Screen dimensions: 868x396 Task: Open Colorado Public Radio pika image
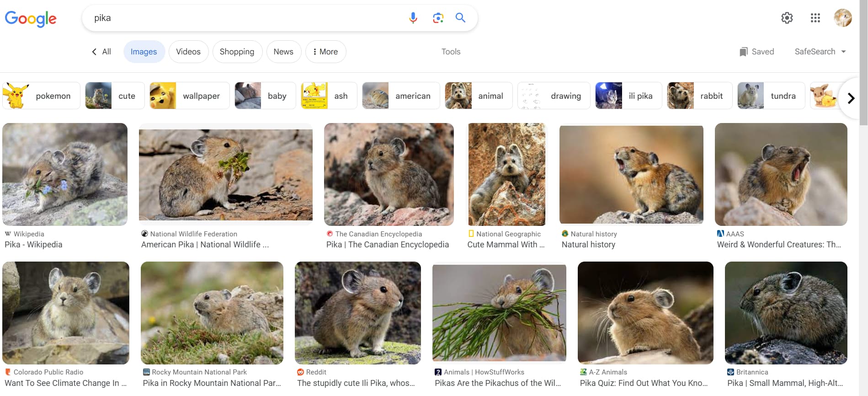pos(66,313)
